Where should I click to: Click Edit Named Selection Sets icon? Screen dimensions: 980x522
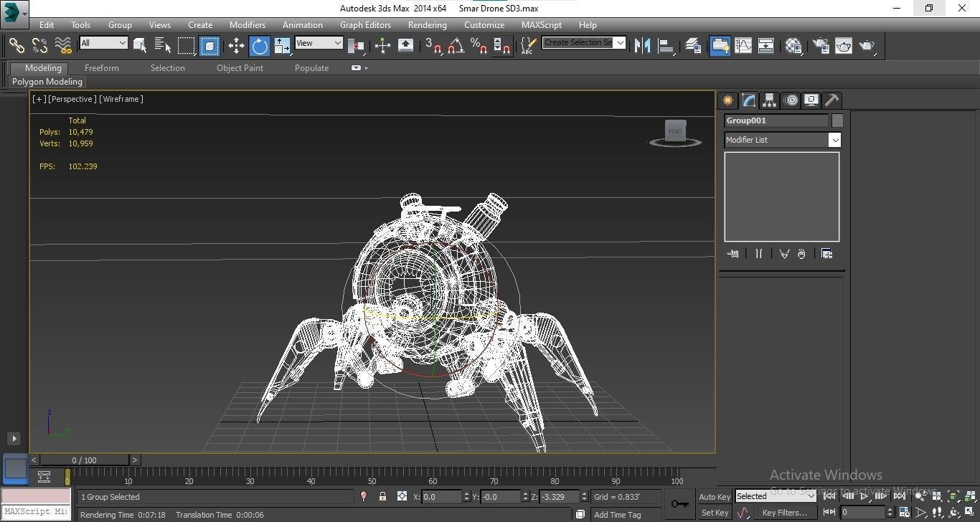tap(528, 46)
